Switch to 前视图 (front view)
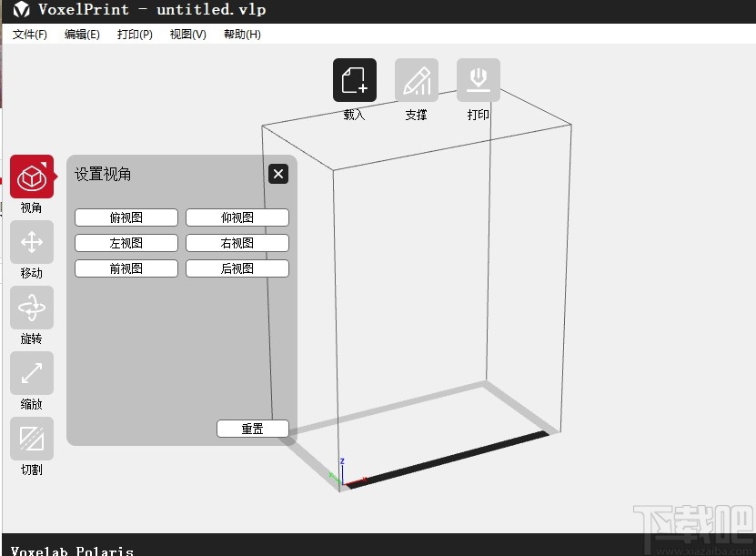Image resolution: width=756 pixels, height=556 pixels. (126, 268)
